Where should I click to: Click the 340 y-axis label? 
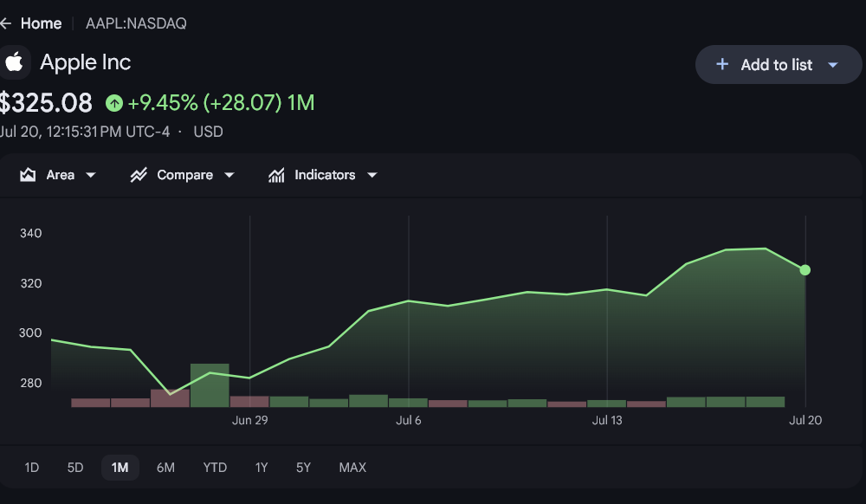click(x=31, y=234)
